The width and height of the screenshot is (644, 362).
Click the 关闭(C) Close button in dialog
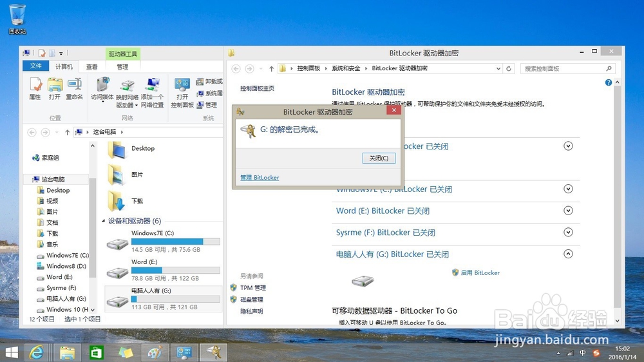pos(379,158)
